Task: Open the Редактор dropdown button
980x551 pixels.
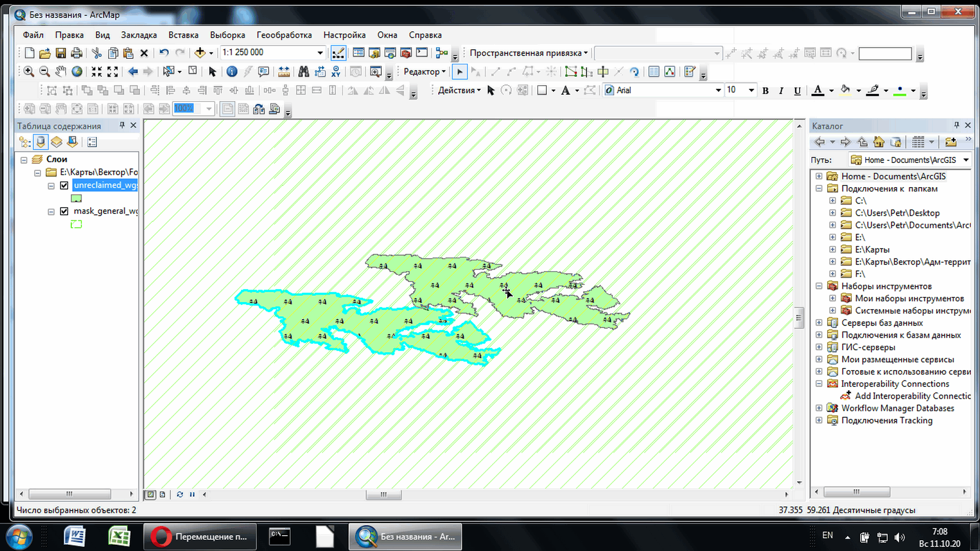Action: click(424, 72)
